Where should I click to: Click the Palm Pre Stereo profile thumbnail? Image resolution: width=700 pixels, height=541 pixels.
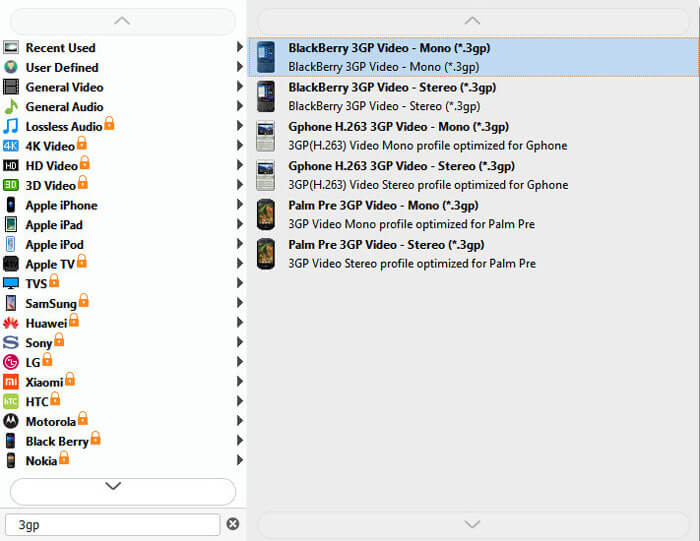pyautogui.click(x=266, y=254)
